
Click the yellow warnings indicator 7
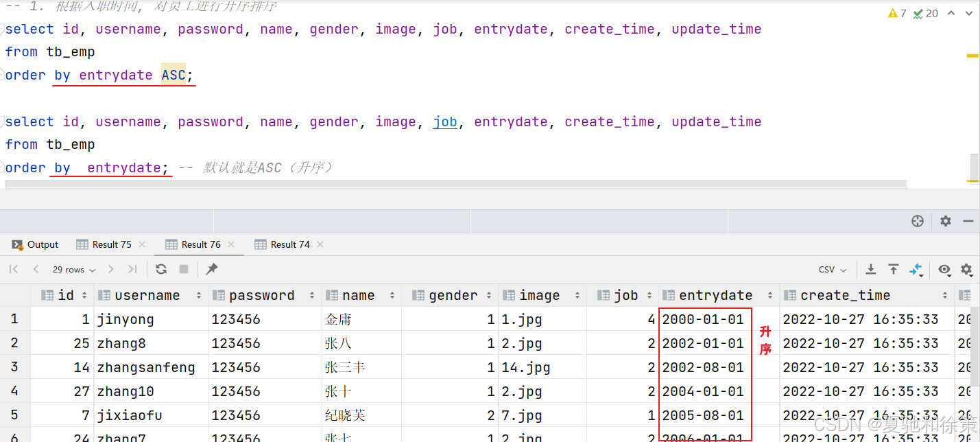coord(897,13)
